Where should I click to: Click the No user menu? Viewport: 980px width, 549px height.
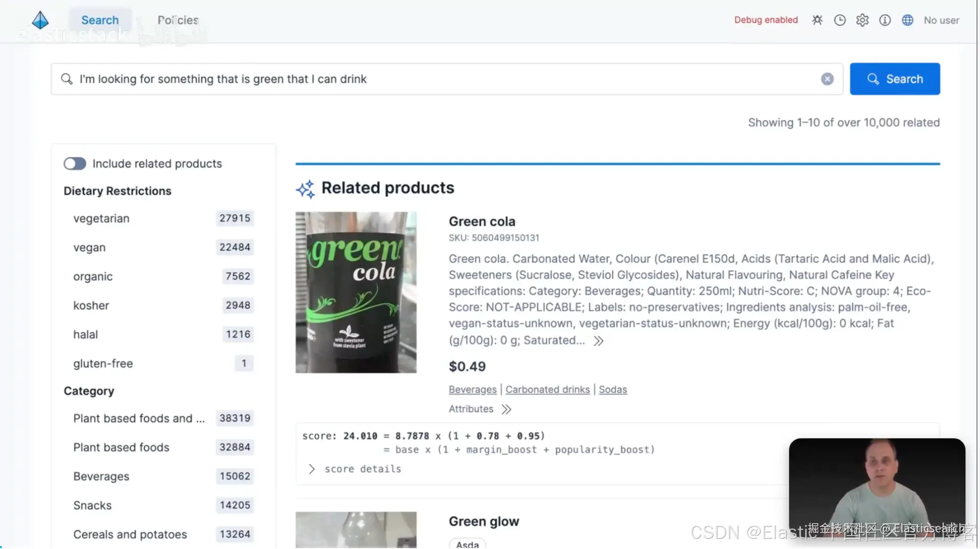pyautogui.click(x=942, y=20)
